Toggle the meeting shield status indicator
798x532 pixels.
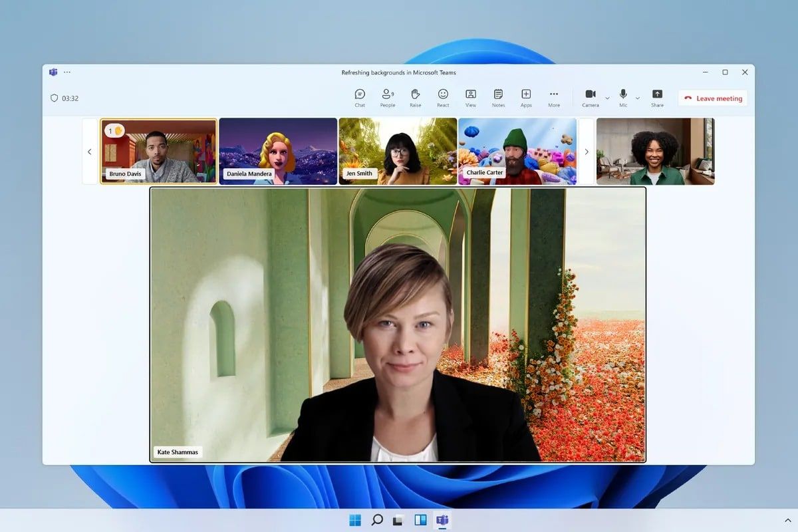(x=54, y=98)
